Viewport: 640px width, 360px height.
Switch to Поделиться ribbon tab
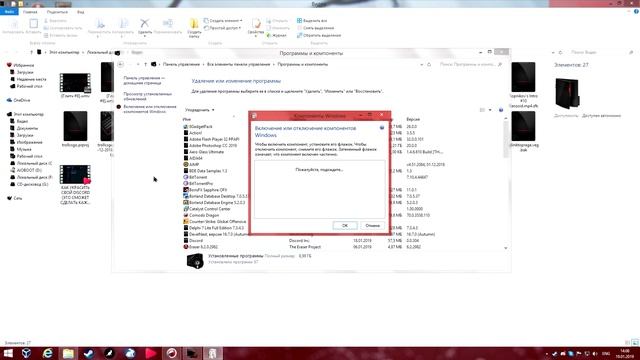click(57, 12)
